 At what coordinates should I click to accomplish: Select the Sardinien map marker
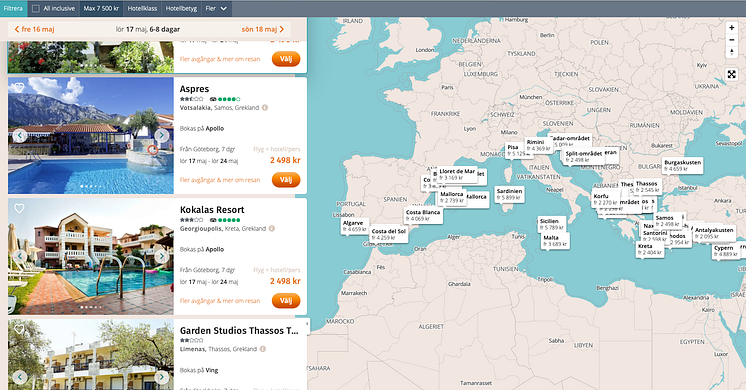coord(509,194)
